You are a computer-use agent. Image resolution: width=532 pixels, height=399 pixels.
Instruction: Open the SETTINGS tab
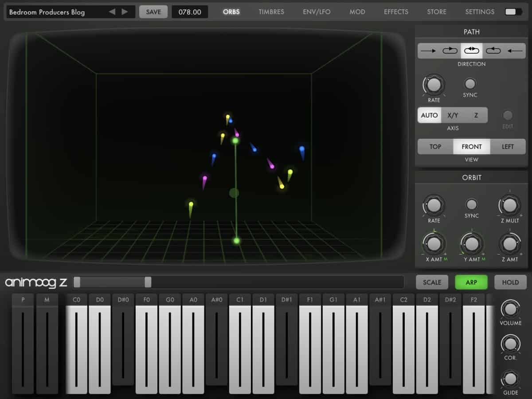[x=480, y=12]
